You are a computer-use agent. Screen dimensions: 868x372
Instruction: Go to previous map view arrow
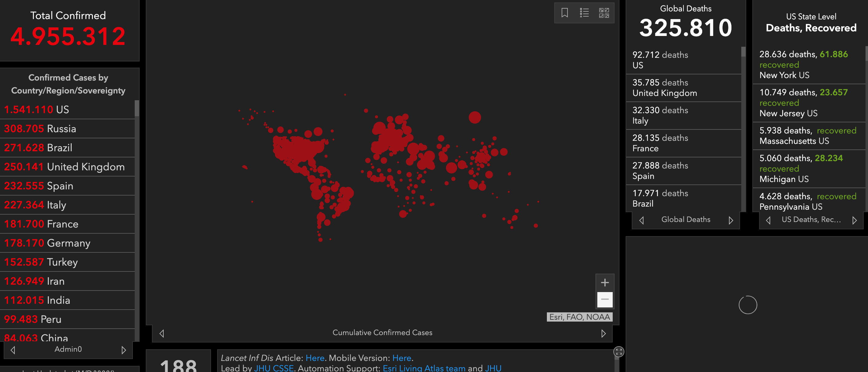(x=162, y=333)
